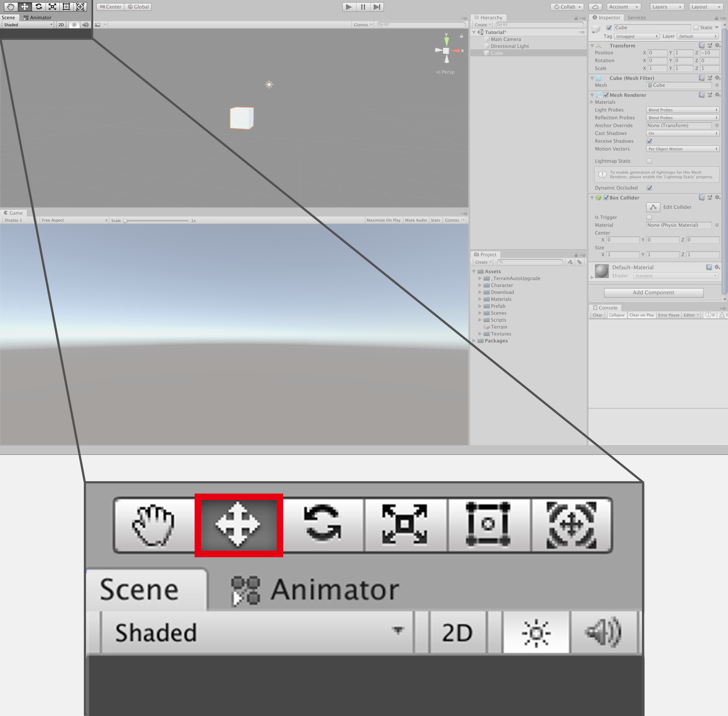Viewport: 728px width, 716px height.
Task: Expand the Scripts folder in Project
Action: tap(480, 320)
